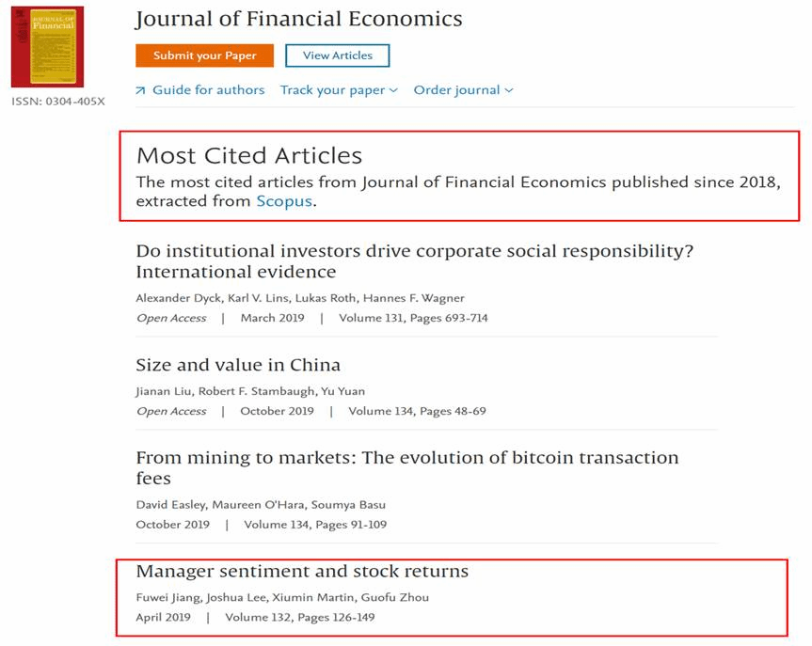Expand the Track your paper dropdown
The width and height of the screenshot is (812, 646).
(x=339, y=90)
